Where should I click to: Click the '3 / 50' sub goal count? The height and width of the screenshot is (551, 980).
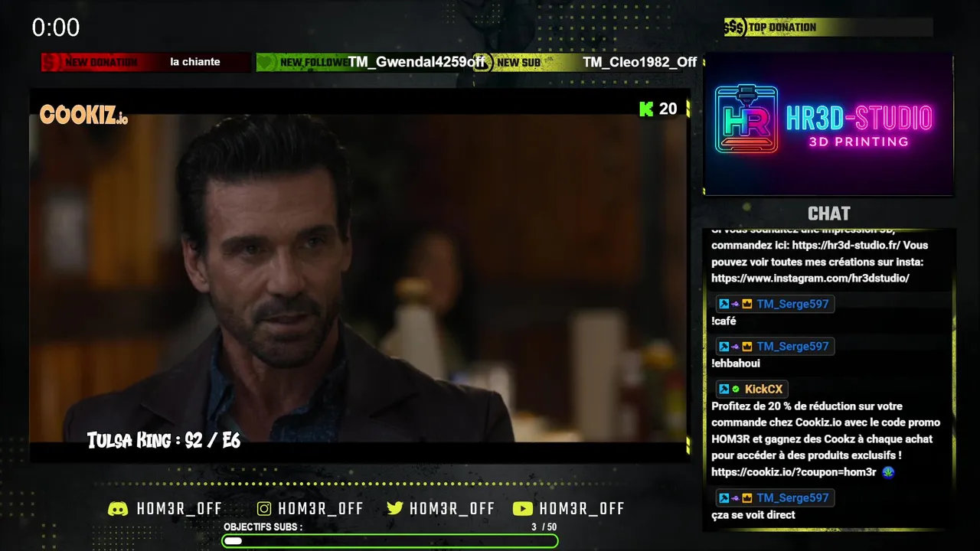click(x=544, y=527)
